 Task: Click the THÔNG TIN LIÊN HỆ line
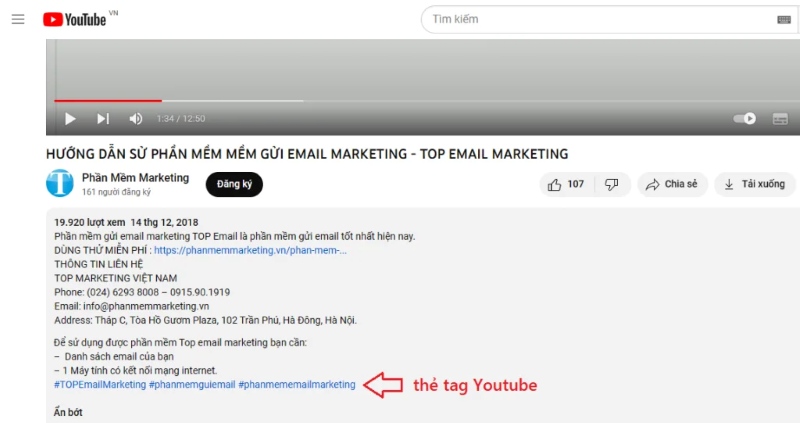(x=98, y=264)
